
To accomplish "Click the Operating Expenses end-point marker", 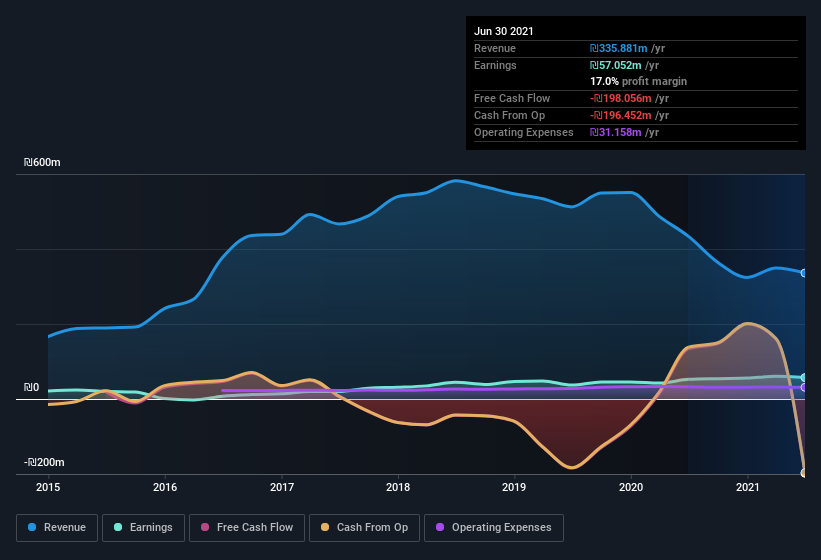I will point(804,387).
